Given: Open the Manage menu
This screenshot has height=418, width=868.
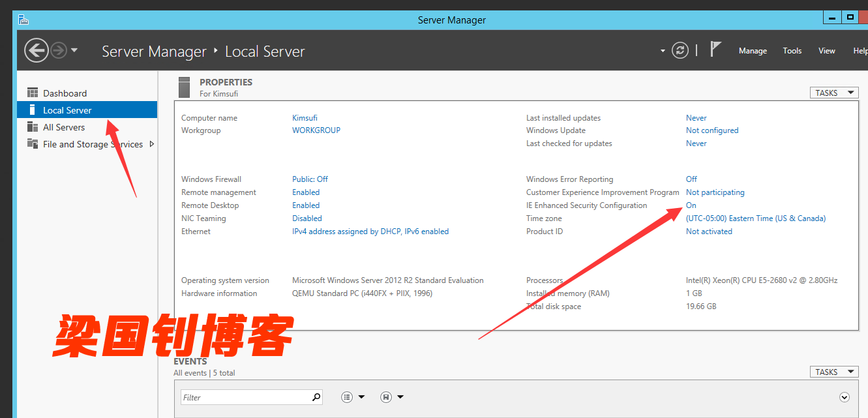Looking at the screenshot, I should [x=753, y=51].
